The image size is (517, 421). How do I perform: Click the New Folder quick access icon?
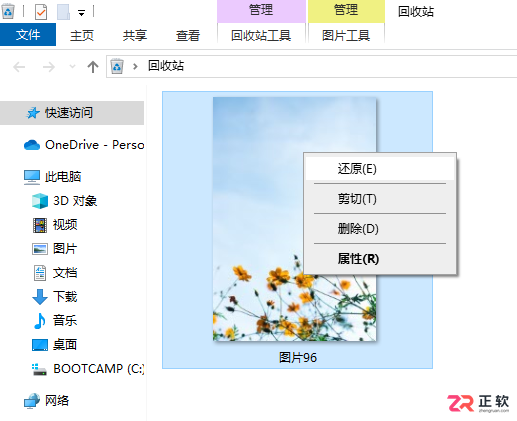pos(63,12)
